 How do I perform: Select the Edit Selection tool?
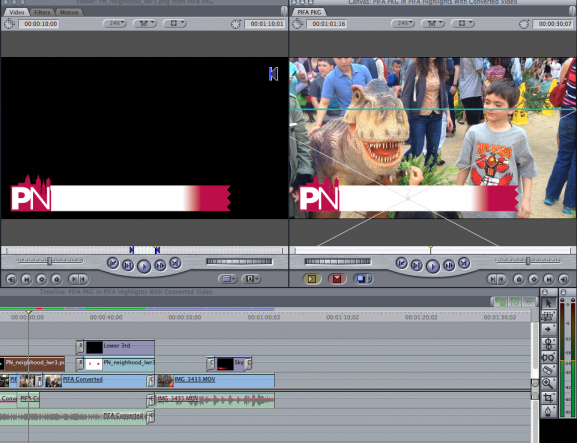[548, 316]
